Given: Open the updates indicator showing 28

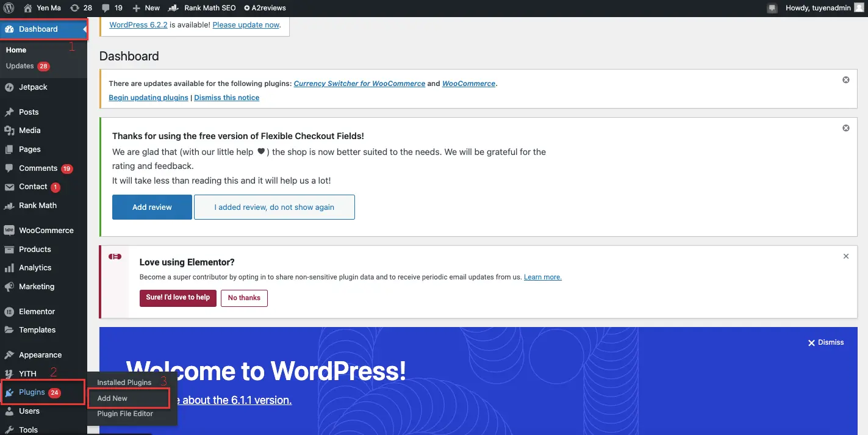Looking at the screenshot, I should pyautogui.click(x=79, y=8).
